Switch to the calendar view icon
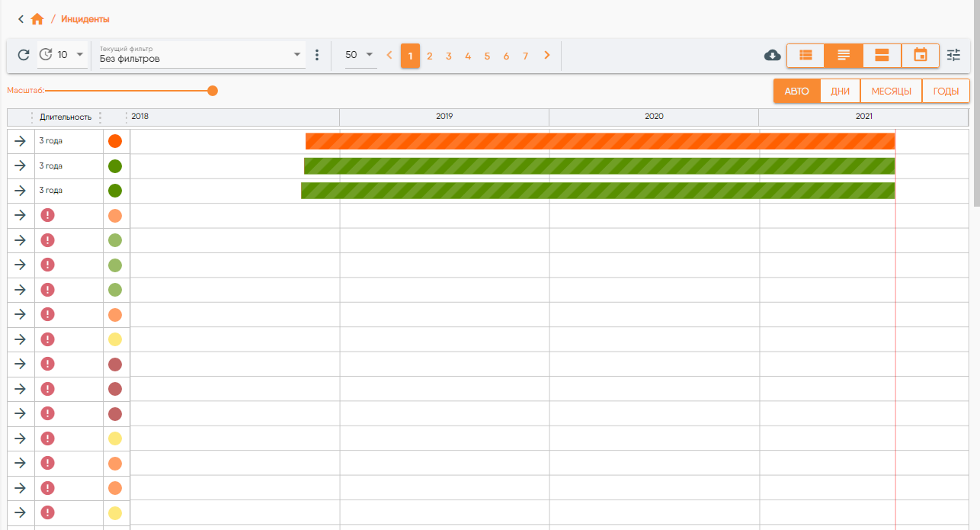Viewport: 980px width, 530px height. point(921,55)
